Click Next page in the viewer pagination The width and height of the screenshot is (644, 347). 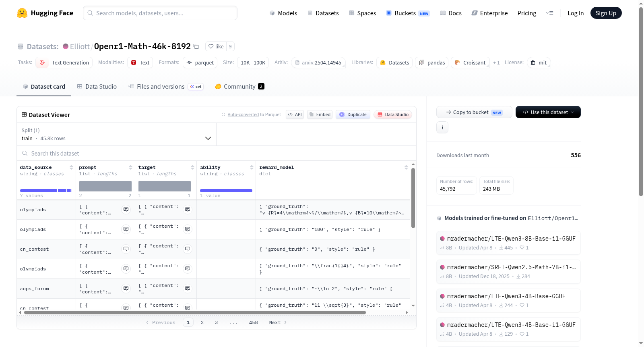pyautogui.click(x=278, y=322)
